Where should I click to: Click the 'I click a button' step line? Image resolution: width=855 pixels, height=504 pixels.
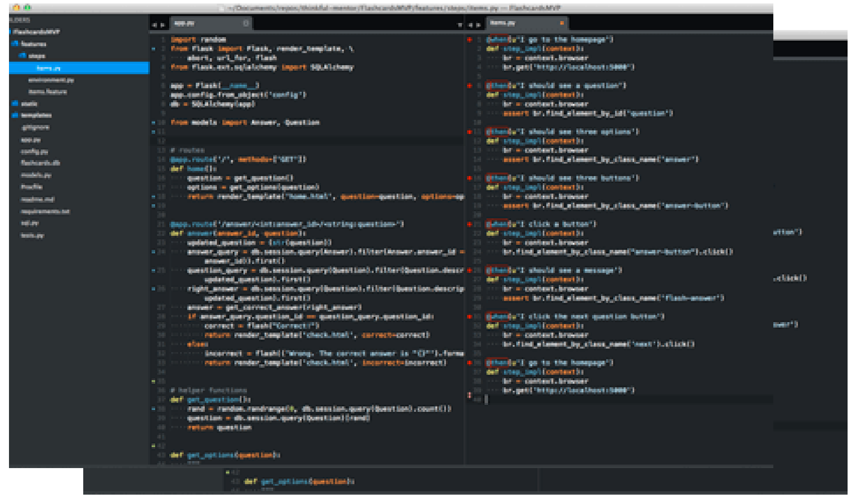(542, 224)
